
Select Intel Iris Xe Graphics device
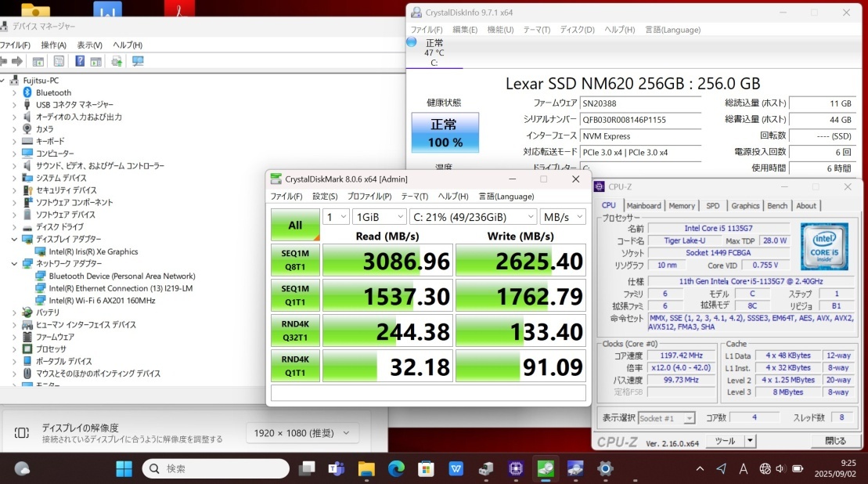[92, 251]
